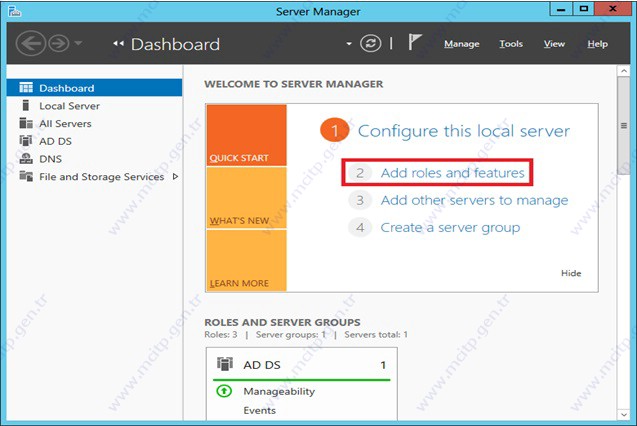This screenshot has height=426, width=637.
Task: Open the Help menu
Action: pyautogui.click(x=597, y=44)
